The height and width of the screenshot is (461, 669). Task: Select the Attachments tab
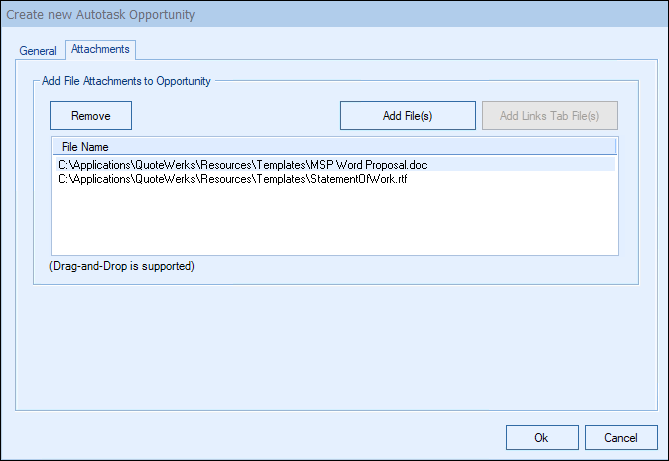[99, 49]
